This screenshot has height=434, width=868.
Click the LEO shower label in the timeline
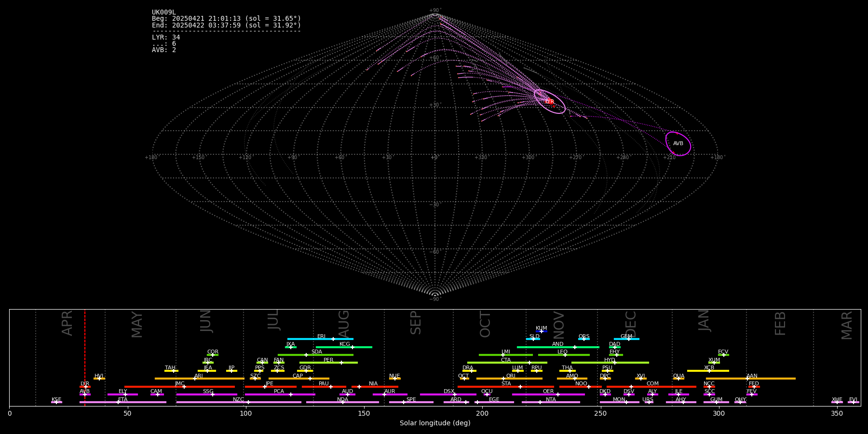tap(563, 352)
